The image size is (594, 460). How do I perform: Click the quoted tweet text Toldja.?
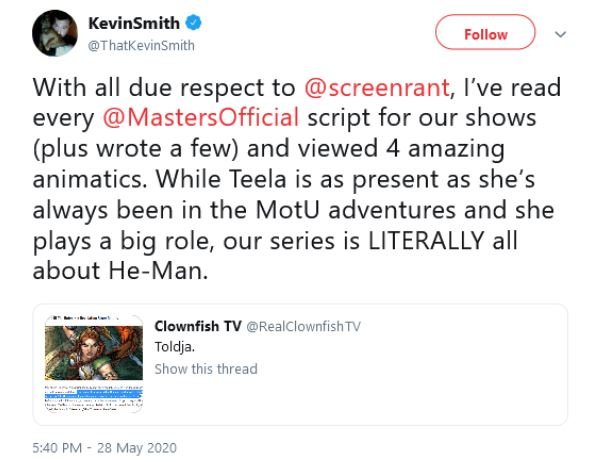[175, 347]
